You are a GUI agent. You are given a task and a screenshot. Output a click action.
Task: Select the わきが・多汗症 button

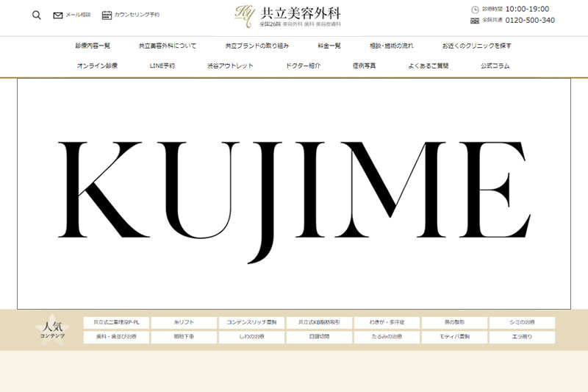(x=387, y=323)
